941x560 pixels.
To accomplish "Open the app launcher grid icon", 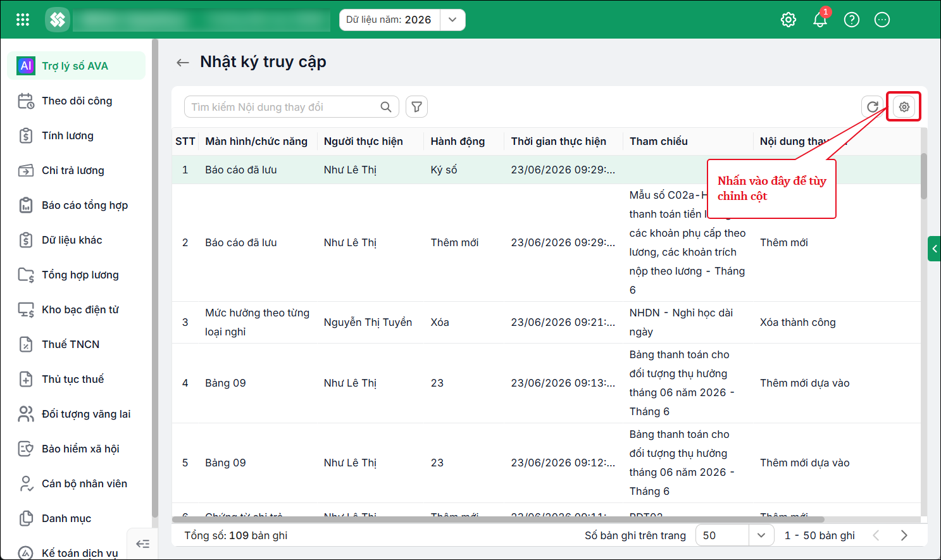I will coord(23,20).
